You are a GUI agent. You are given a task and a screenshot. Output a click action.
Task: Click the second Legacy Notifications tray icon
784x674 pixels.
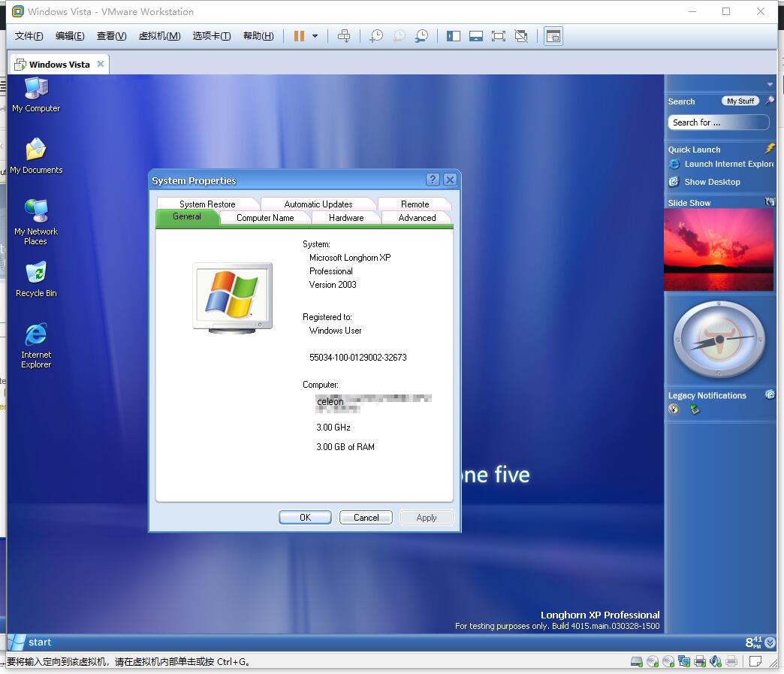[x=695, y=410]
